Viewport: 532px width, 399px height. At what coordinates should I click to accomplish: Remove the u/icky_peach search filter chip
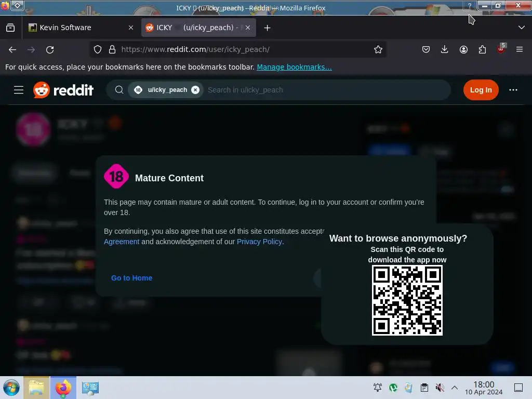click(195, 90)
